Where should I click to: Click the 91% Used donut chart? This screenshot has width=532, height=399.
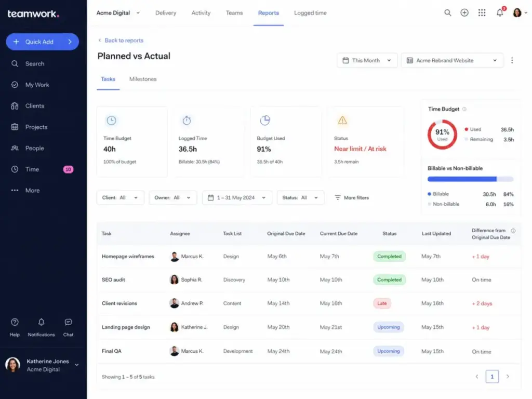[x=442, y=135]
